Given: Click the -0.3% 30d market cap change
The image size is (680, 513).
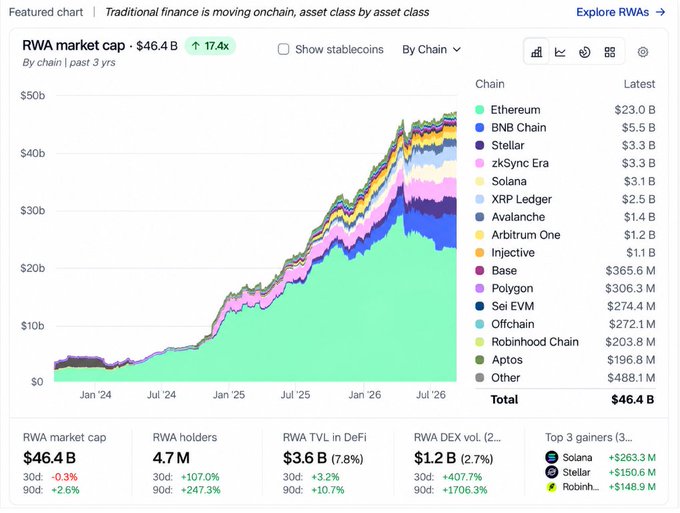Looking at the screenshot, I should tap(64, 477).
